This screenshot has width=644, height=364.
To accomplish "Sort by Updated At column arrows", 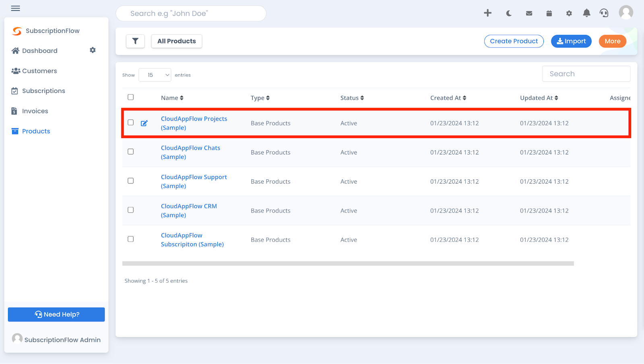I will click(556, 98).
